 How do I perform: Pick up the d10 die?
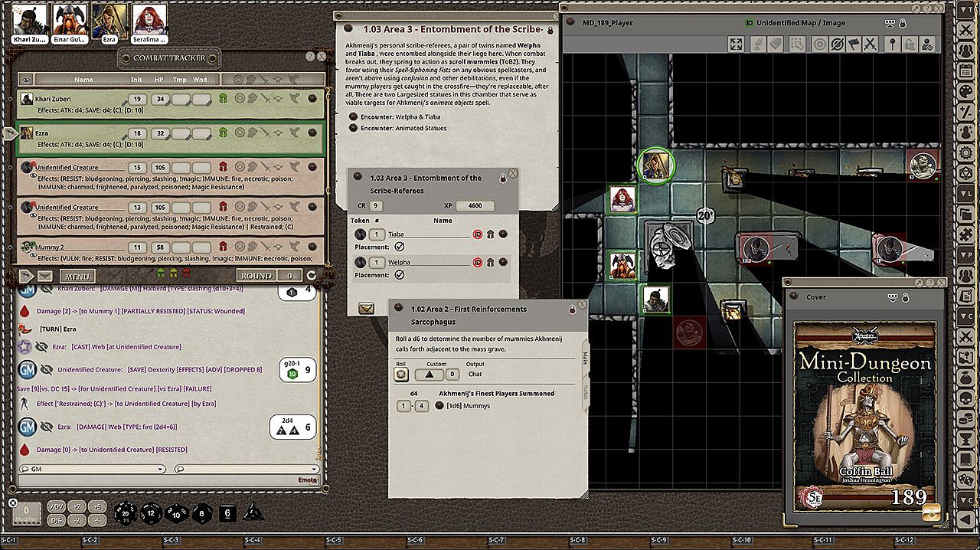click(176, 514)
